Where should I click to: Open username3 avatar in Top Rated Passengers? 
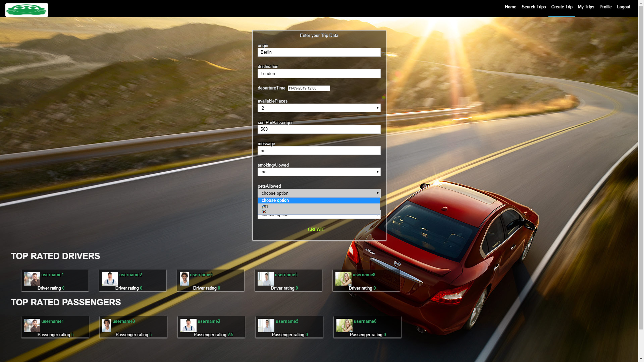click(x=106, y=325)
